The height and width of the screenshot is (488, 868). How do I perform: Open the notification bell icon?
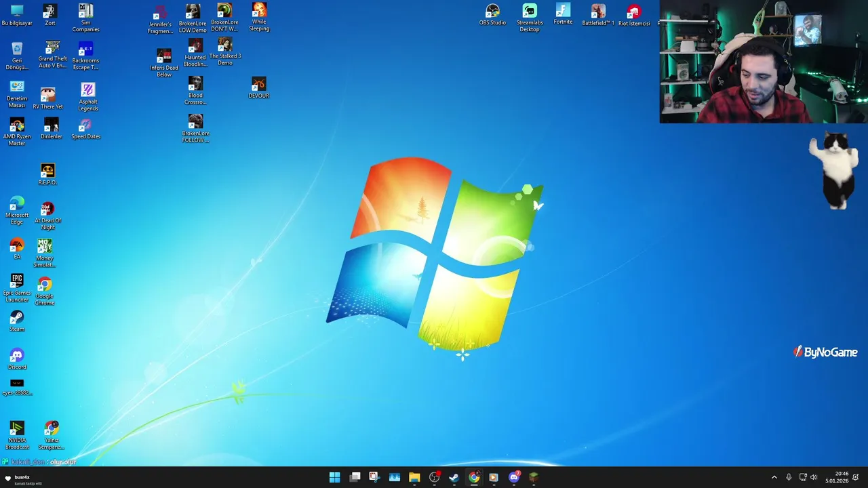[x=856, y=477]
